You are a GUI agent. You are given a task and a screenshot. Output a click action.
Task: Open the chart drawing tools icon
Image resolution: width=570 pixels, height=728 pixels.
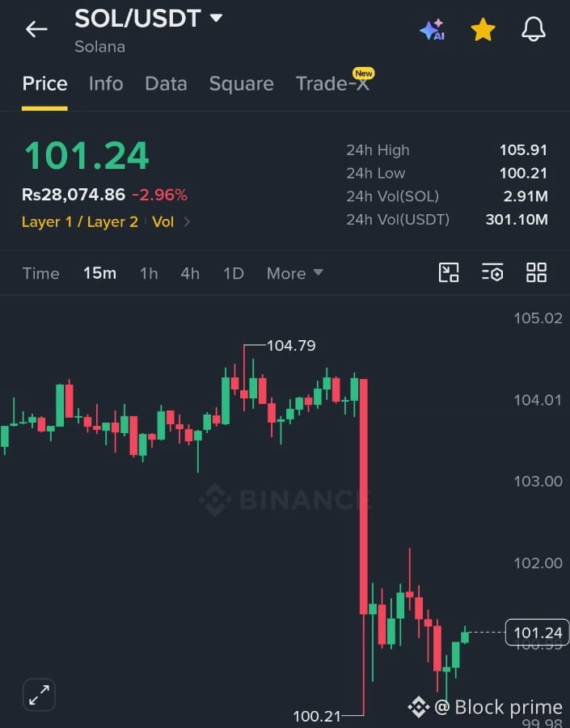point(449,272)
